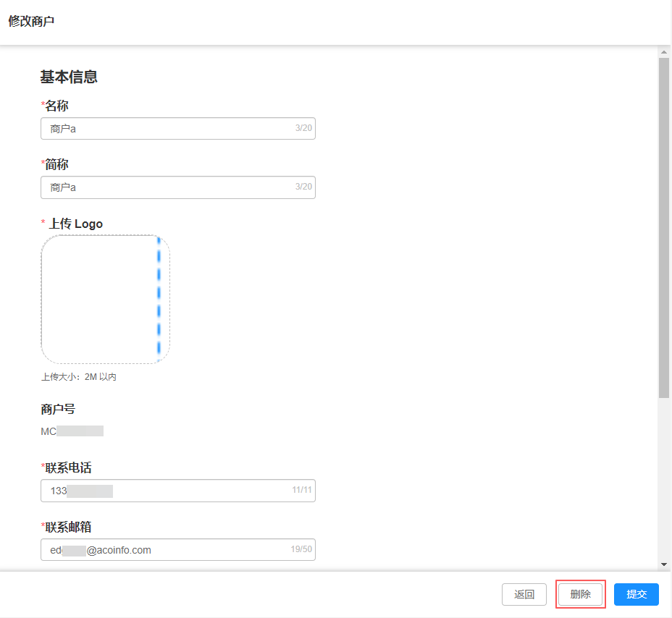Click the 上传大小 2M hint text

[78, 377]
